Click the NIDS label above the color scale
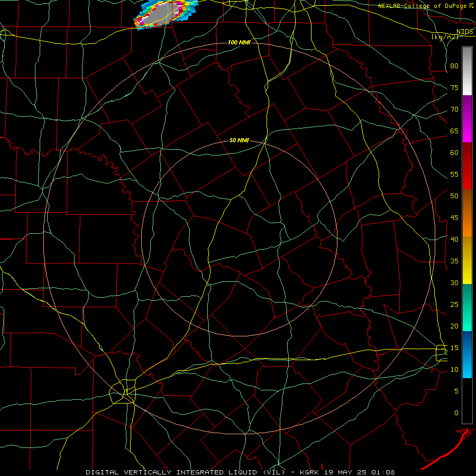476x476 pixels. pos(465,31)
